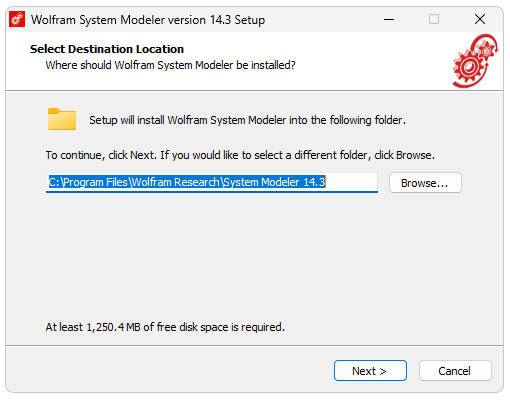Click the 'Setup will install Wolfram System Modeler' message
510x402 pixels.
(247, 120)
